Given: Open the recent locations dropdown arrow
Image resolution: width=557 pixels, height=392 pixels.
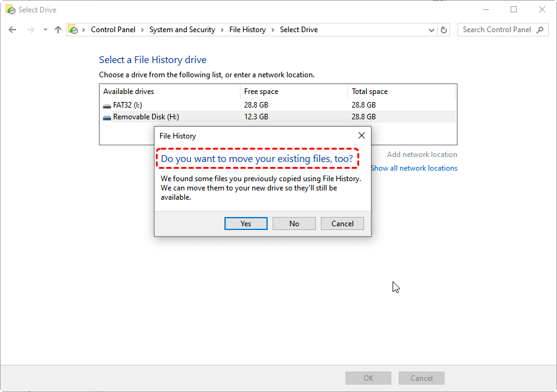Looking at the screenshot, I should pyautogui.click(x=45, y=30).
